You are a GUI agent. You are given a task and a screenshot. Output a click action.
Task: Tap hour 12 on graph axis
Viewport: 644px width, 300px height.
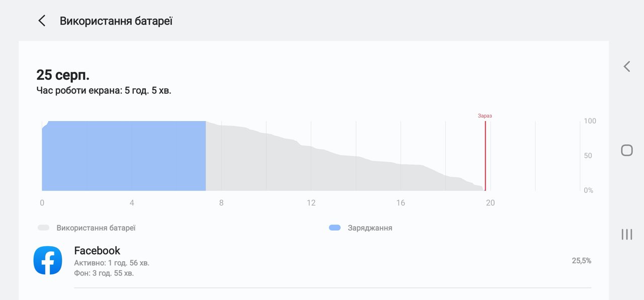[x=311, y=203]
